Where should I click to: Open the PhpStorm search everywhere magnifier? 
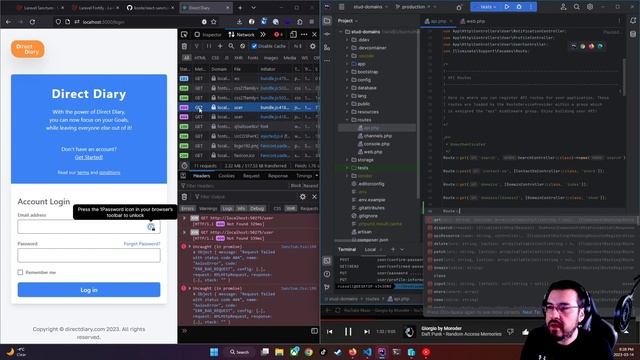[x=576, y=7]
